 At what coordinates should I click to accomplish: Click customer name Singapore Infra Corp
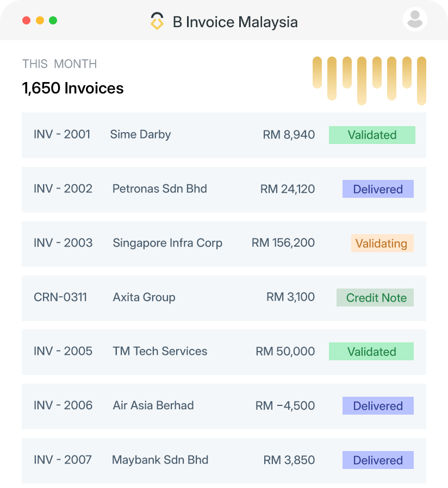pos(167,243)
